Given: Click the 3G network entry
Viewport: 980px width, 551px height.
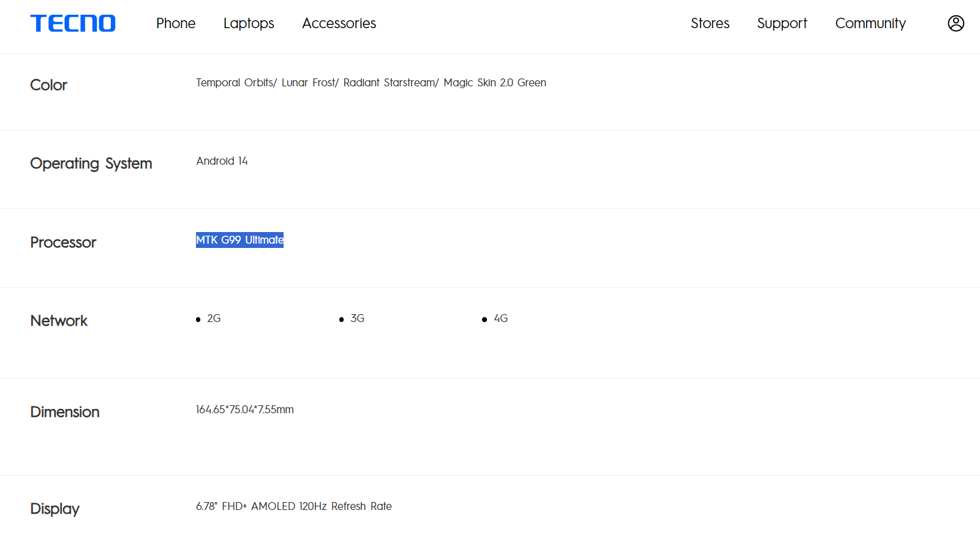Looking at the screenshot, I should point(357,318).
